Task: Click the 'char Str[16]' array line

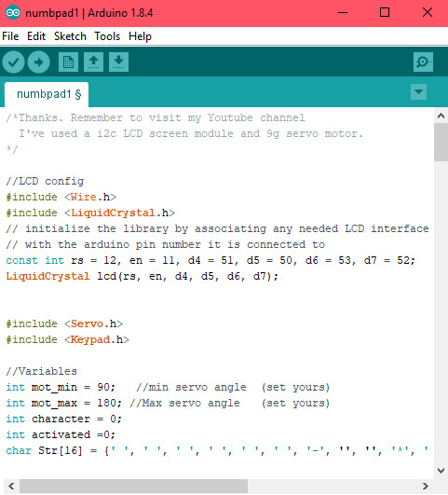Action: pos(217,450)
